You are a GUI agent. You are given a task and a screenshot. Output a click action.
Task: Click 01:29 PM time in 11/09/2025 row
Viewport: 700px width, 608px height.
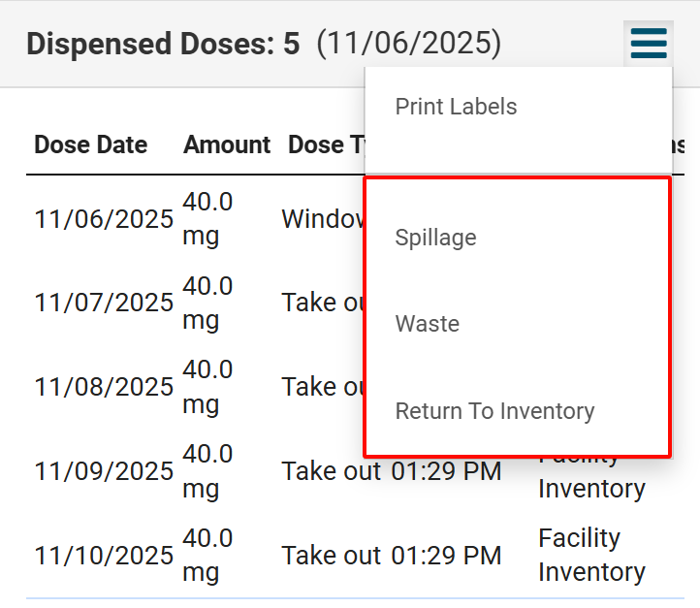tap(446, 472)
